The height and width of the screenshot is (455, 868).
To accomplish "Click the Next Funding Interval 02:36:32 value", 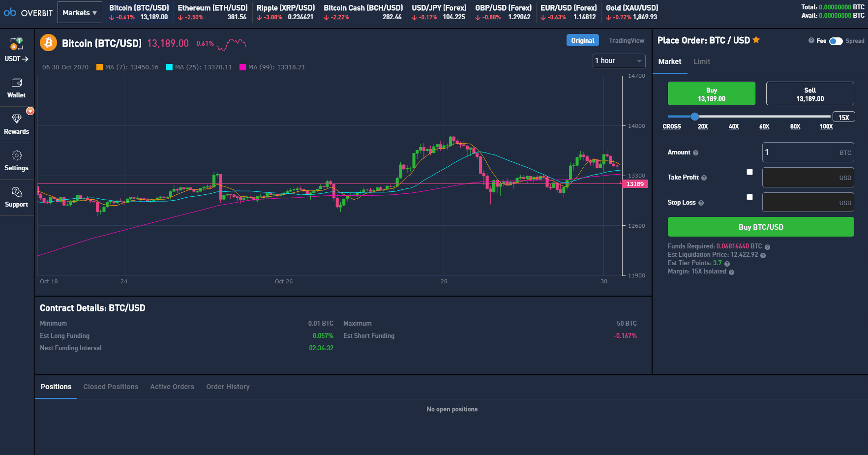I will (321, 348).
